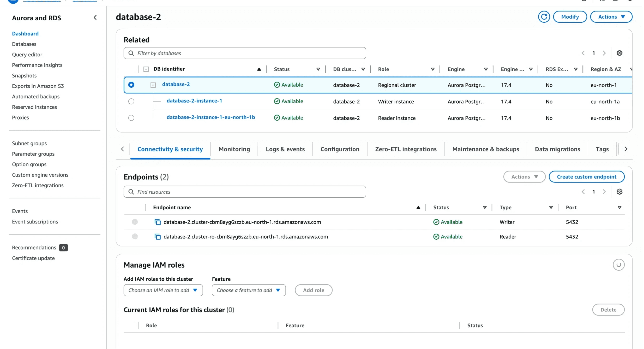Switch to the Monitoring tab

(234, 149)
